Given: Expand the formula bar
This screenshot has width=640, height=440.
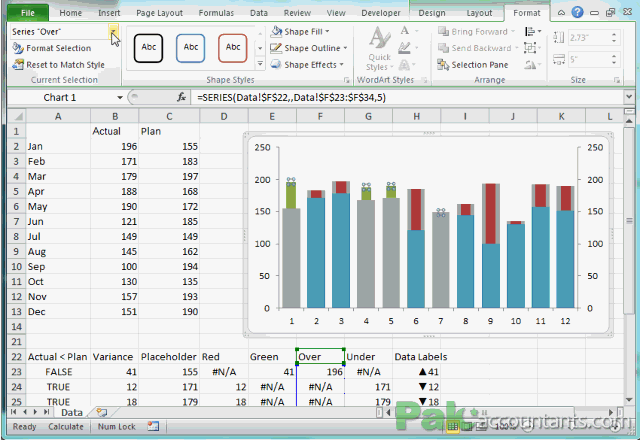Looking at the screenshot, I should pyautogui.click(x=629, y=97).
